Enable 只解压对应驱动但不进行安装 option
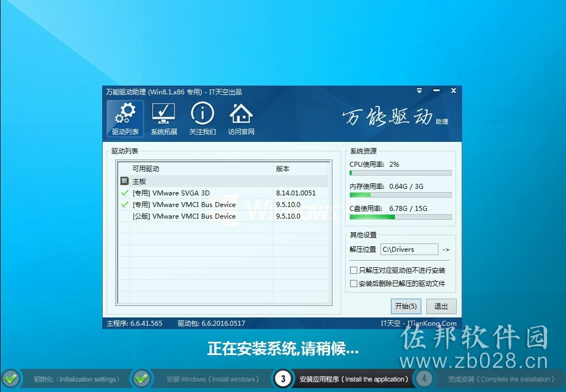The image size is (566, 392). coord(354,270)
